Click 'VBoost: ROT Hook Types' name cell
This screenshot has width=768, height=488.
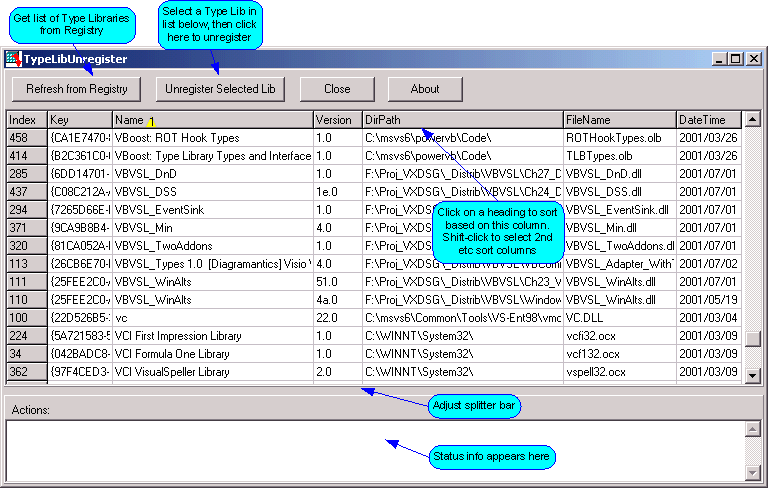coord(213,138)
